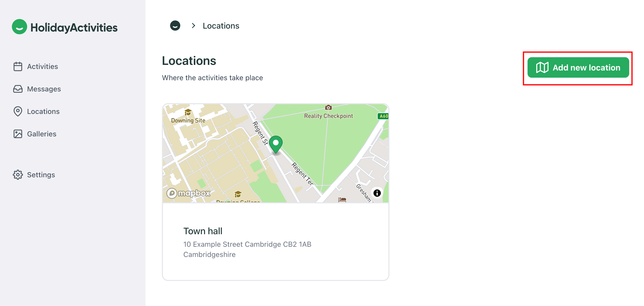Click the Mapbox logo on map
This screenshot has width=644, height=306.
(x=189, y=193)
